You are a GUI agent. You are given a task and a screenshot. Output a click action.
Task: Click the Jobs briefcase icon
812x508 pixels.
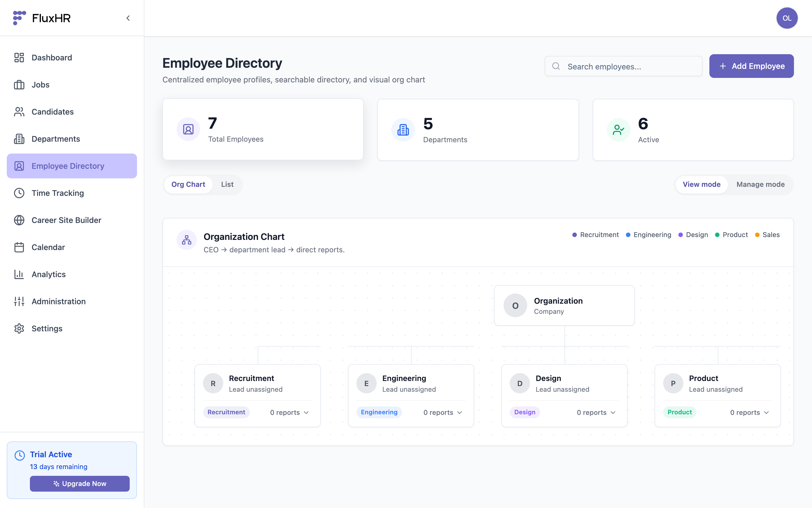click(x=19, y=85)
